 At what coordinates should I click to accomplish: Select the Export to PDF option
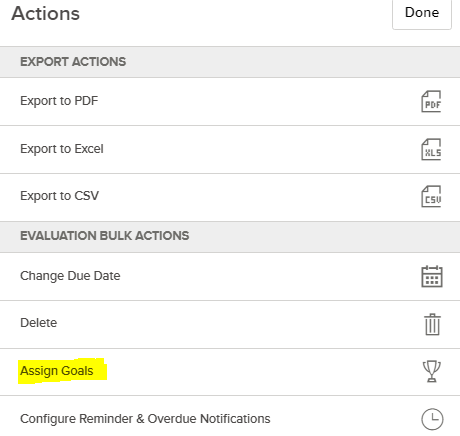coord(59,101)
